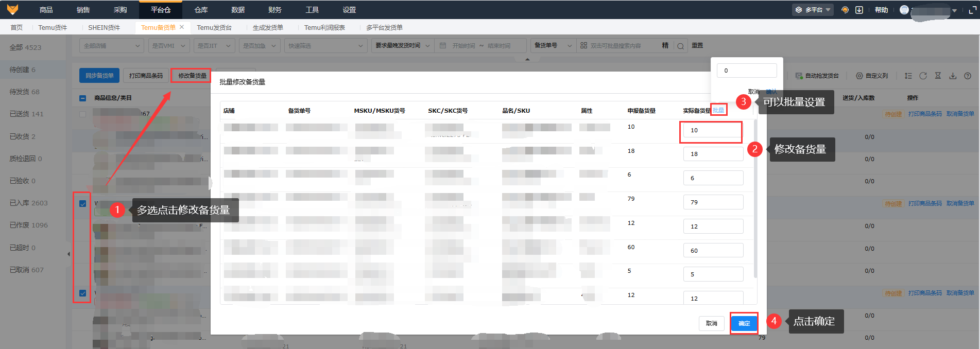The image size is (980, 349).
Task: Click the 取消 button in dialog footer
Action: tap(712, 323)
